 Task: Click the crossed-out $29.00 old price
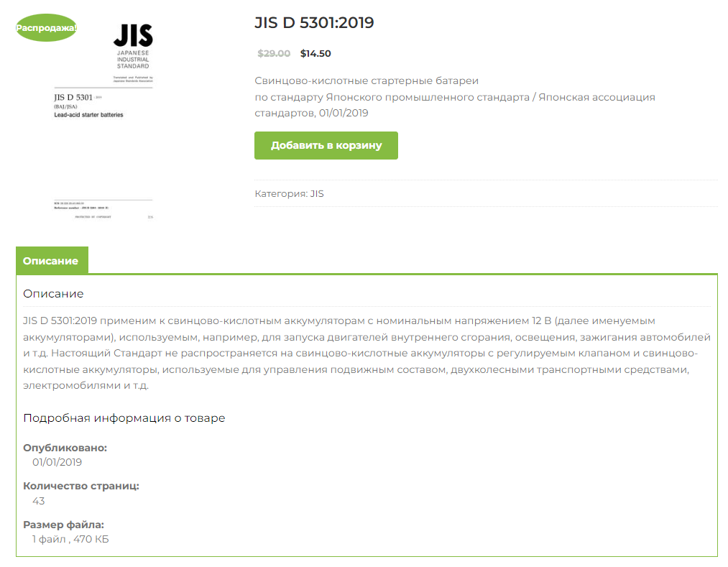coord(274,53)
